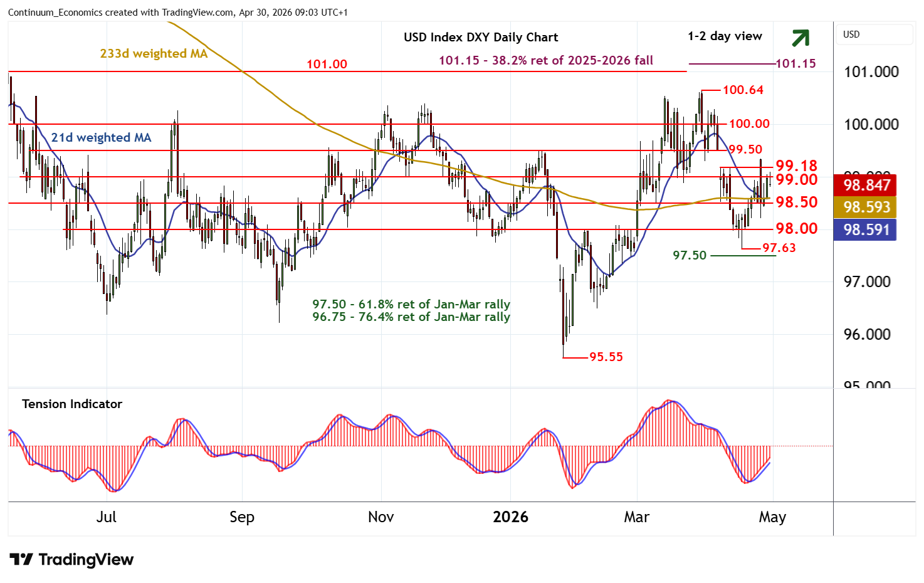Select the 233d weighted MA label
Image resolution: width=924 pixels, height=583 pixels.
[154, 54]
